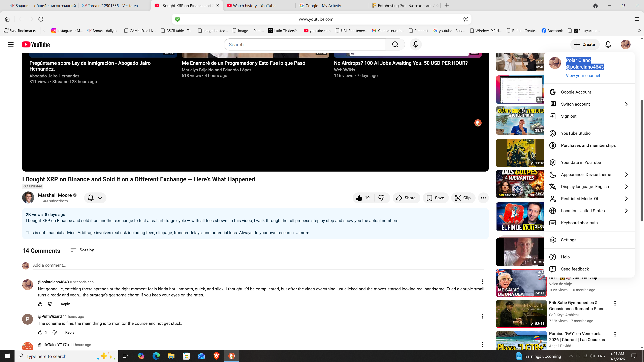Like the PuffiWizard comment
This screenshot has height=362, width=644.
click(x=40, y=332)
